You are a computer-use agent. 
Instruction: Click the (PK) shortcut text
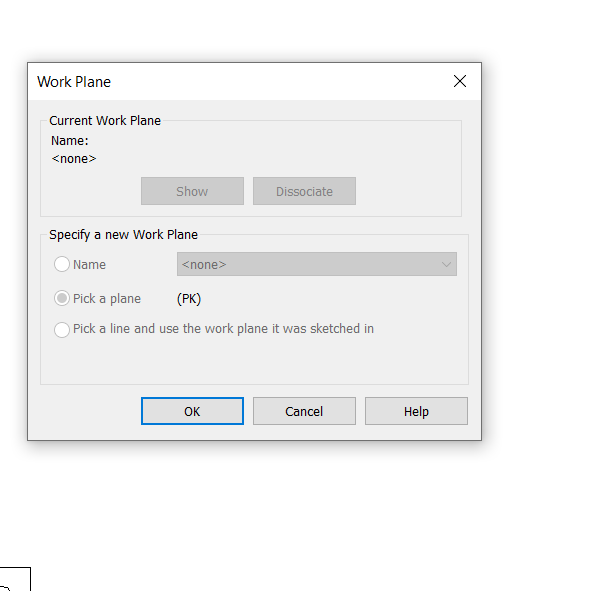(x=189, y=299)
